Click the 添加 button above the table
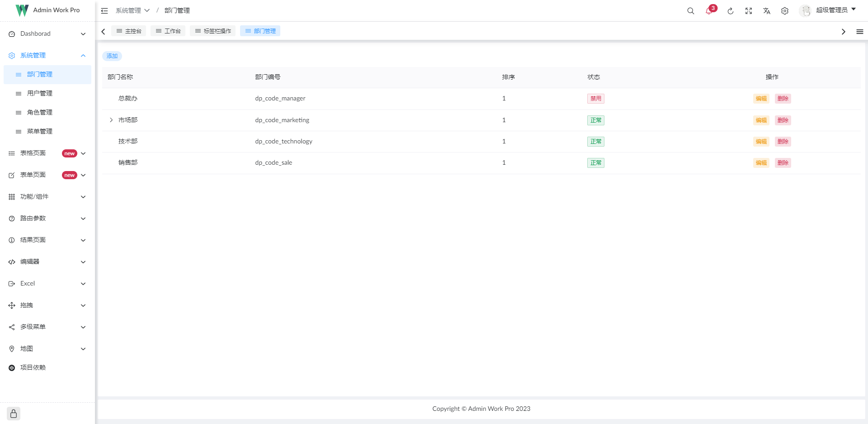The height and width of the screenshot is (424, 868). tap(112, 56)
